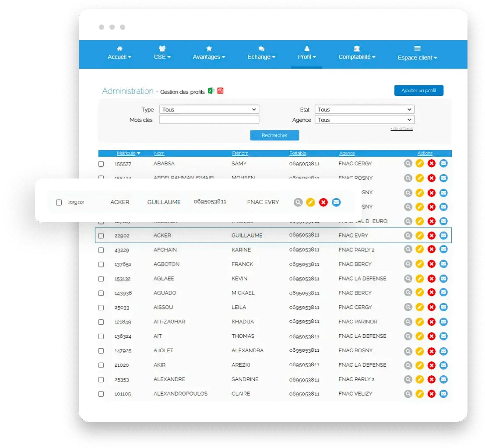Open the Profil menu

coord(307,53)
